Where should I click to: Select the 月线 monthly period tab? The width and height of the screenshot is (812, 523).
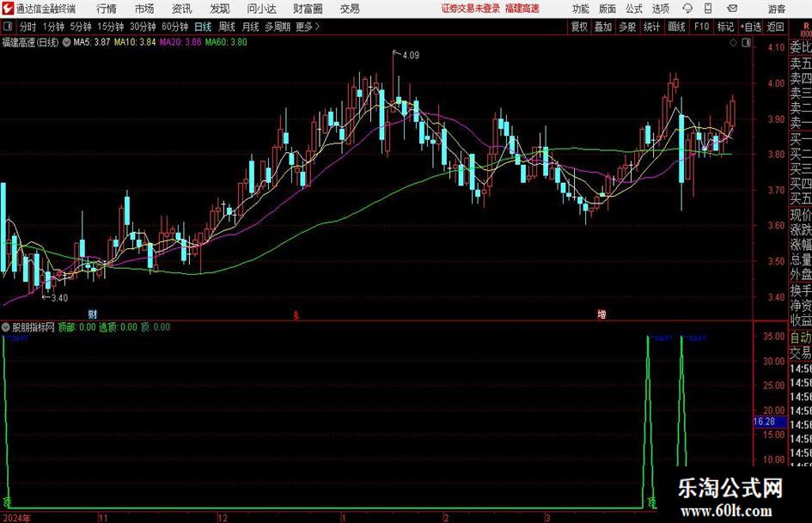tap(251, 27)
